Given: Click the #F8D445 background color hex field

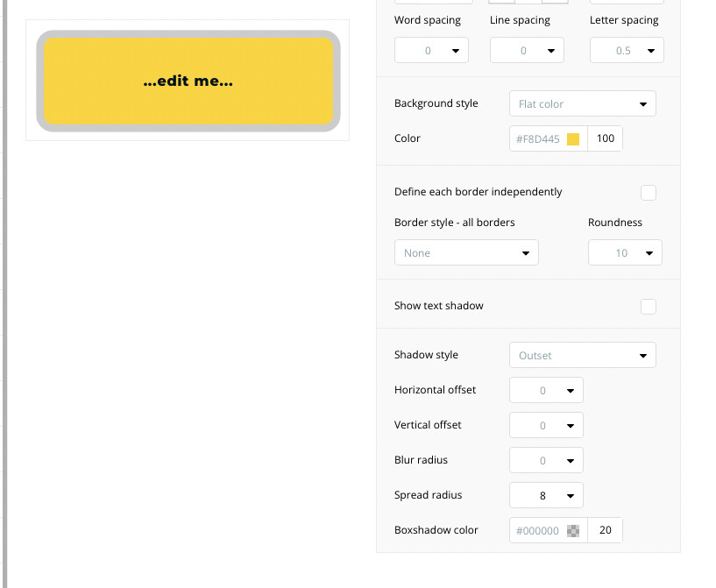Looking at the screenshot, I should coord(537,139).
